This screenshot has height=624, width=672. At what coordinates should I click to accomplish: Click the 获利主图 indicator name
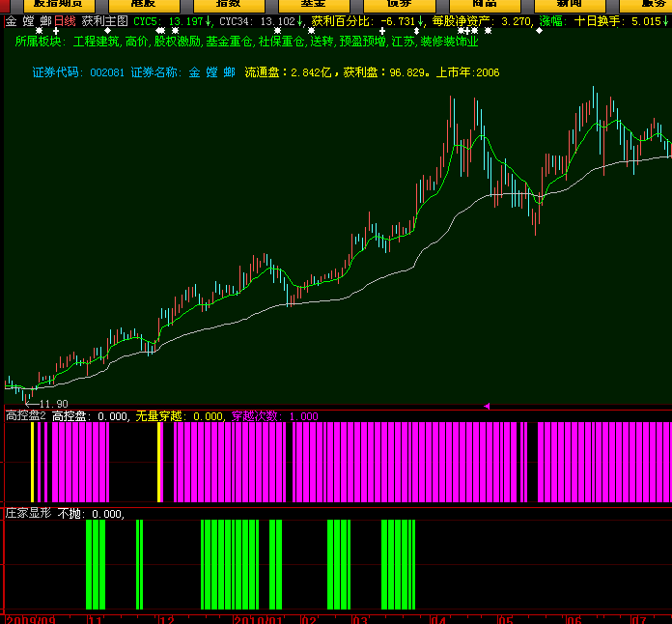click(105, 21)
